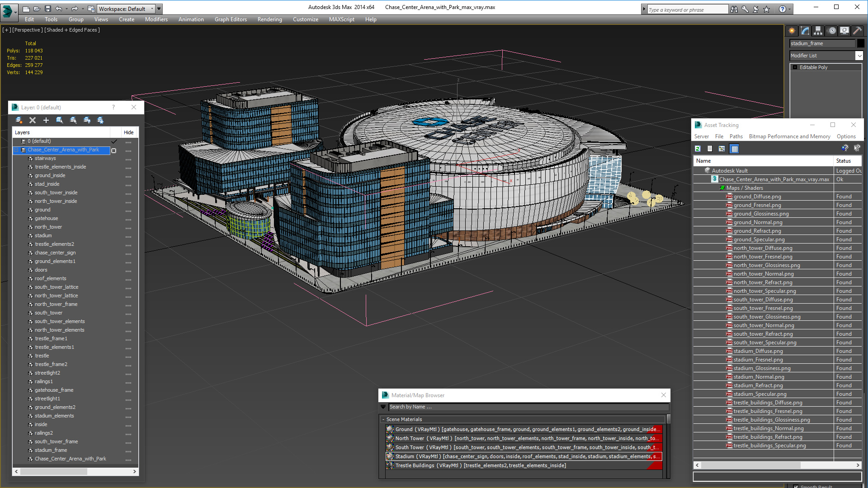Toggle current layer check for 0 (default)

[114, 141]
